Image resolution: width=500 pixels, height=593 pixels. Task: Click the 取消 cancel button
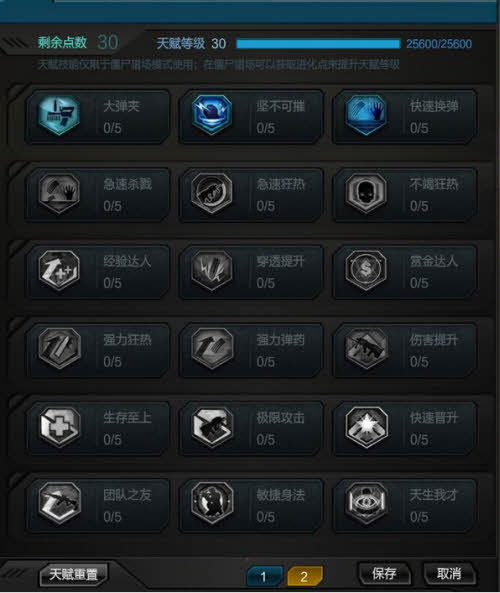449,574
